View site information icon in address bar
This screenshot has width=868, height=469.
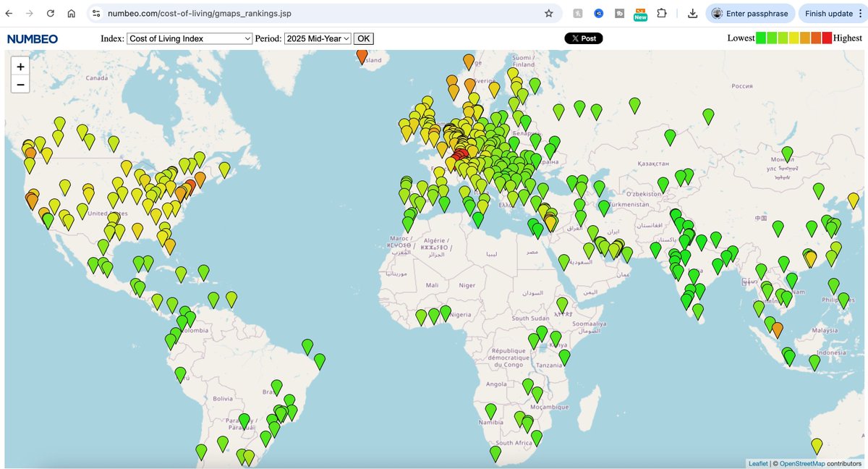[x=96, y=13]
